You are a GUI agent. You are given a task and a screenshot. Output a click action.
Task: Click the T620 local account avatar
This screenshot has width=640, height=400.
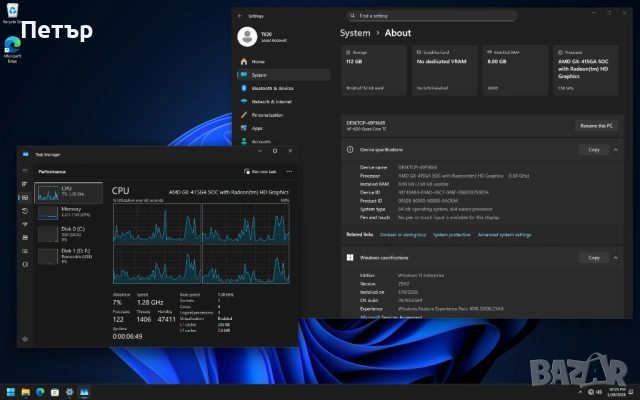click(x=248, y=37)
